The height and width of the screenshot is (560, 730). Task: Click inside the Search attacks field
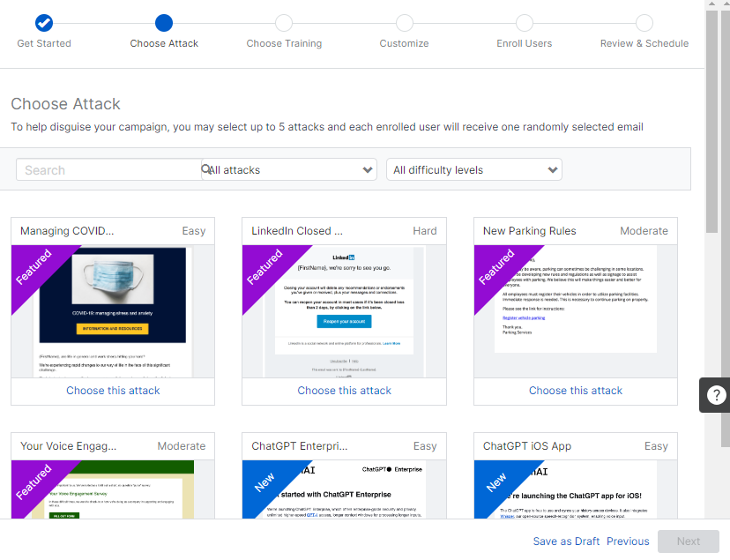pos(106,168)
